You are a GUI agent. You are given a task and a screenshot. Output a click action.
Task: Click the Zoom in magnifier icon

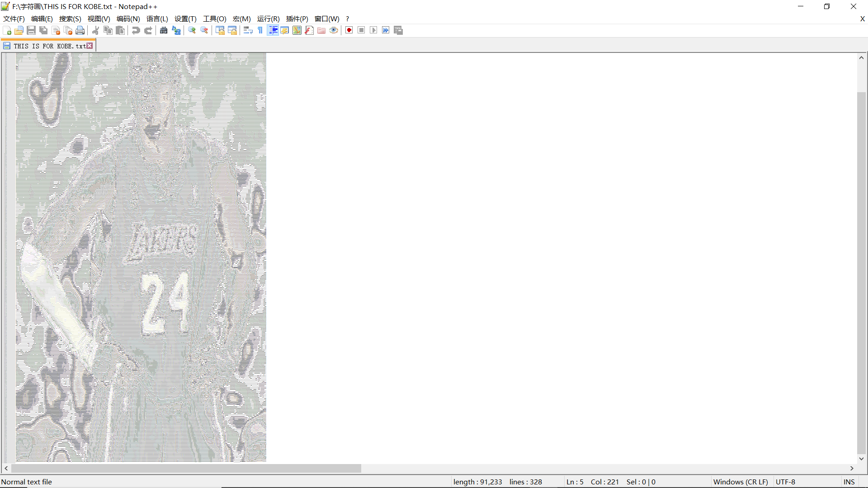click(x=192, y=30)
